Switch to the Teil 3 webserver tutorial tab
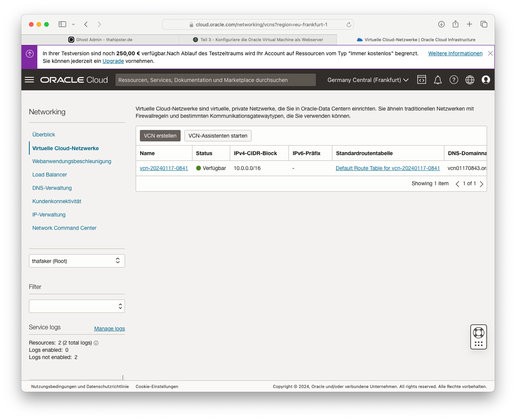The image size is (516, 420). (x=258, y=40)
